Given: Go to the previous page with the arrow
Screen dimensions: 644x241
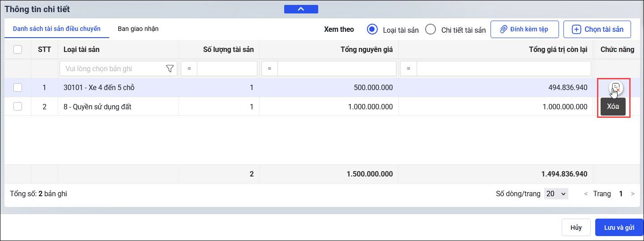Looking at the screenshot, I should [586, 194].
